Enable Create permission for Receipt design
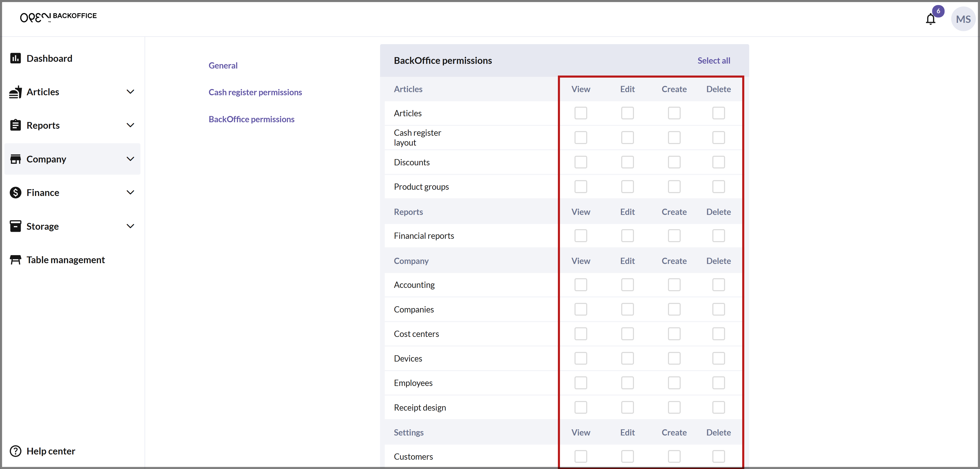This screenshot has height=469, width=980. coord(674,407)
